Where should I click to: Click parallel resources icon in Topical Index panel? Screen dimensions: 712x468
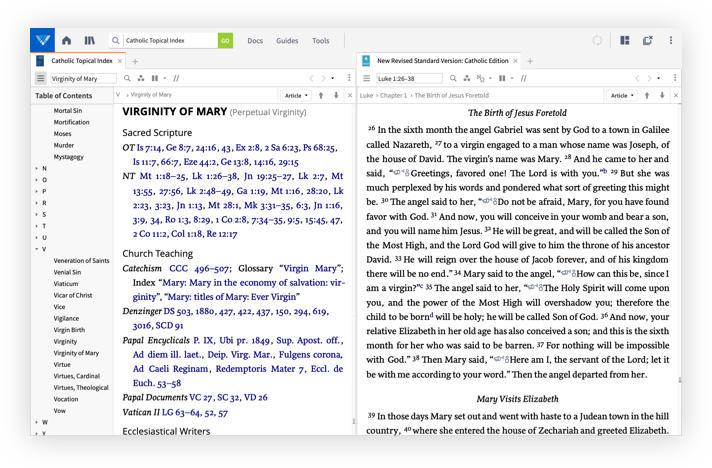(x=176, y=78)
